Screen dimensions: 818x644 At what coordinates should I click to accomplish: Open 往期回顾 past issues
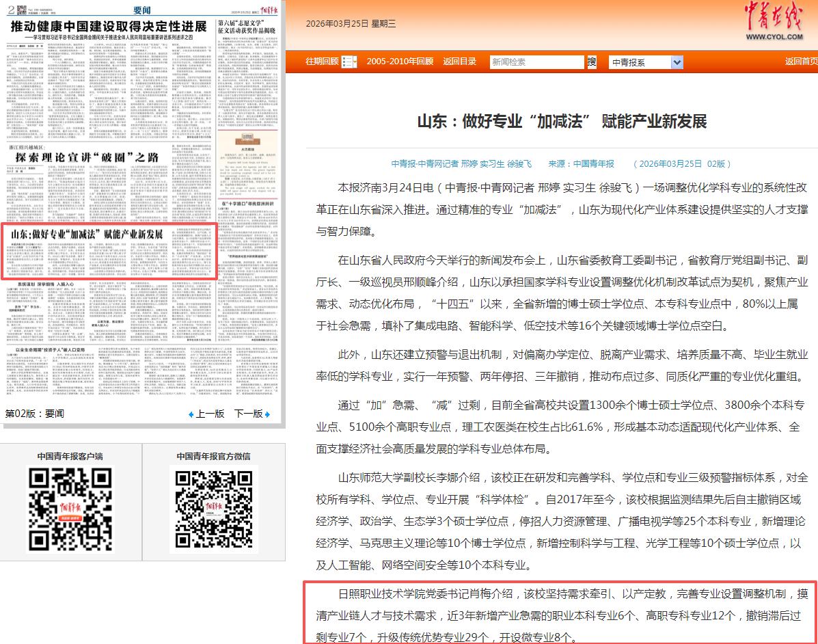coord(322,62)
